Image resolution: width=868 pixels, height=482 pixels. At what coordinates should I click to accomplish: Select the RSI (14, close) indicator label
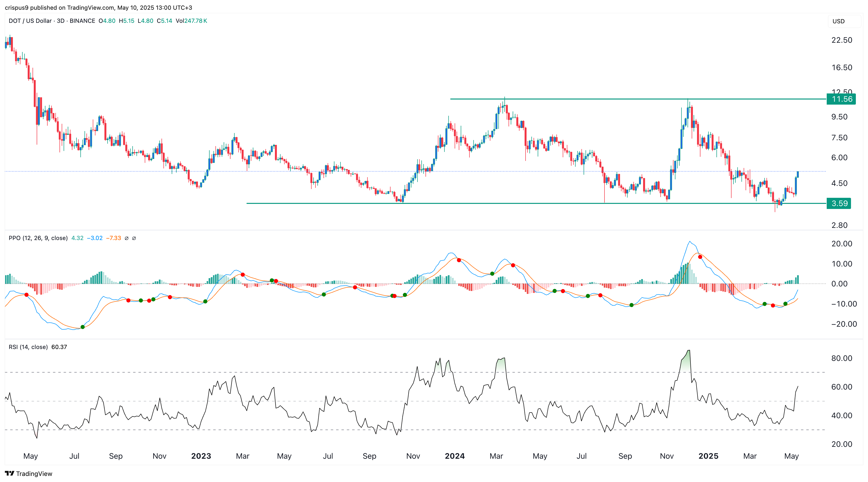[x=28, y=347]
